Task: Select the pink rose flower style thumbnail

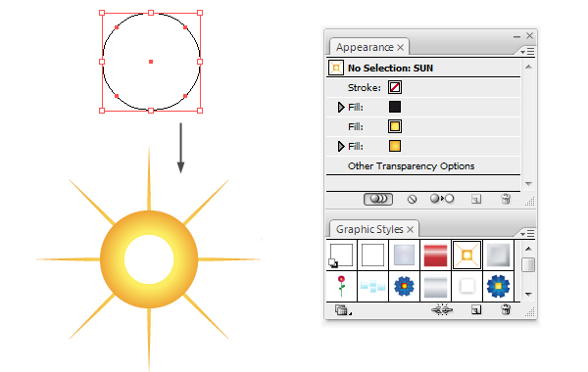Action: coord(341,286)
